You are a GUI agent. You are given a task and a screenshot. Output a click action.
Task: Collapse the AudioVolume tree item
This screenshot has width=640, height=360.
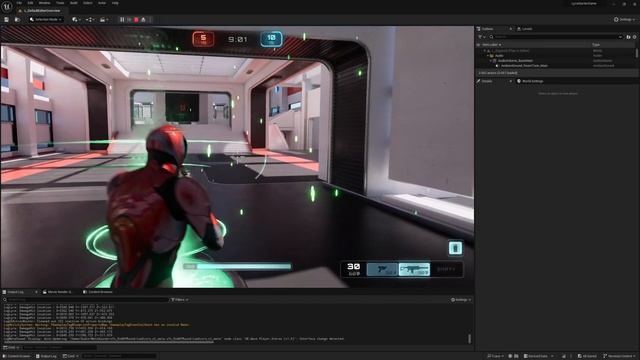pos(491,60)
